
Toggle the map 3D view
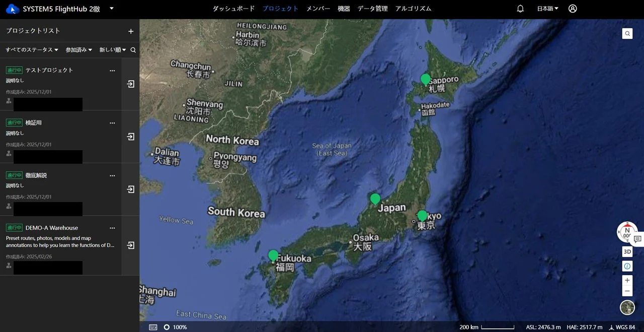coord(627,252)
